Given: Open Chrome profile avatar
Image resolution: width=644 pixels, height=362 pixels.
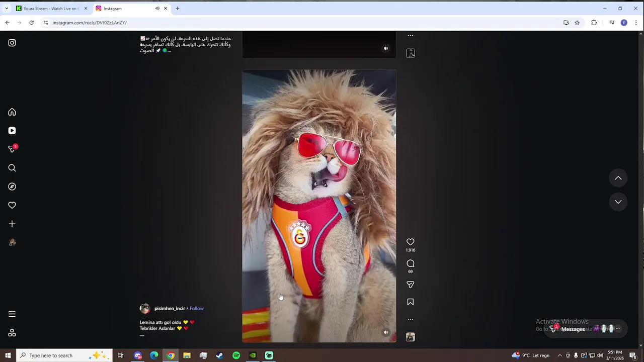Looking at the screenshot, I should coord(624,23).
